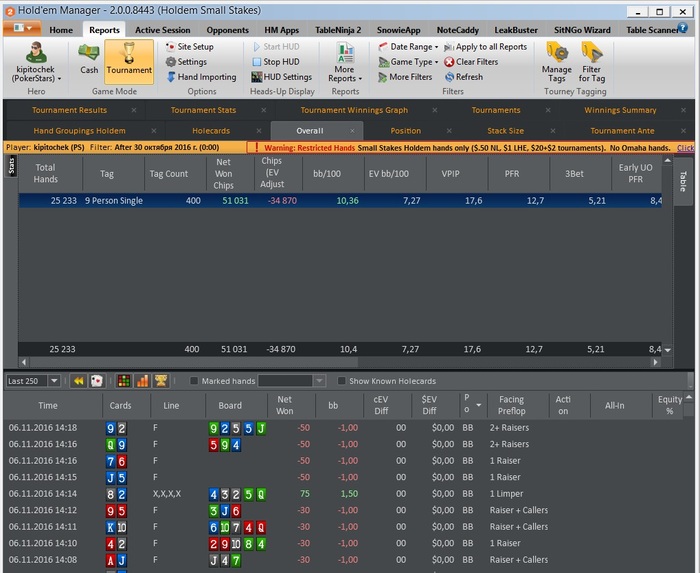Viewport: 700px width, 573px height.
Task: Open the Tournament Winnings Graph report tab
Action: point(354,110)
